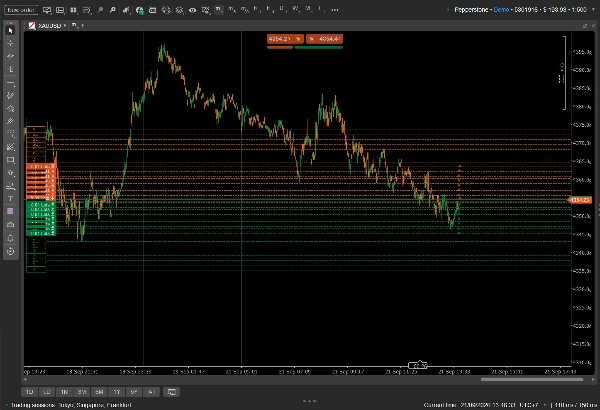Image resolution: width=600 pixels, height=410 pixels.
Task: Select the market snapshot tool below crosshair
Action: 11,56
